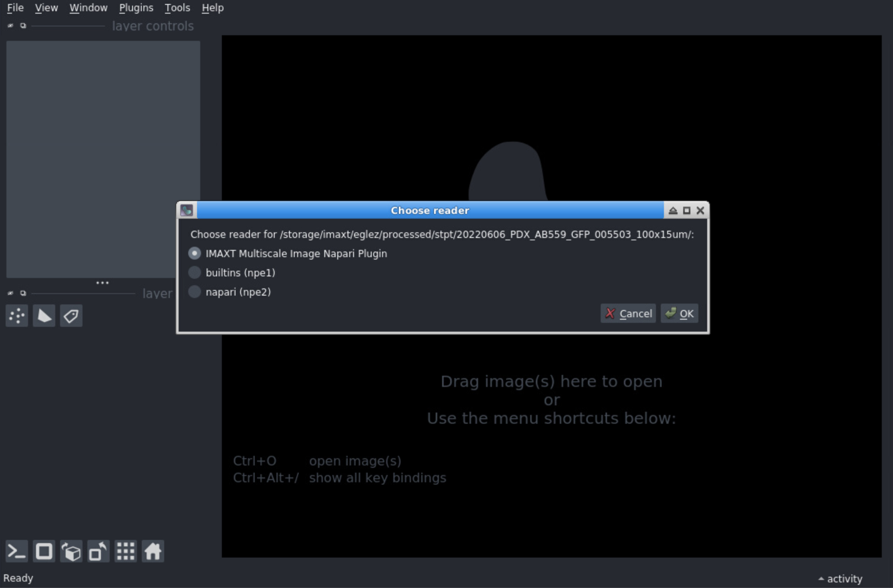Open the Plugins menu
893x588 pixels.
pyautogui.click(x=136, y=8)
